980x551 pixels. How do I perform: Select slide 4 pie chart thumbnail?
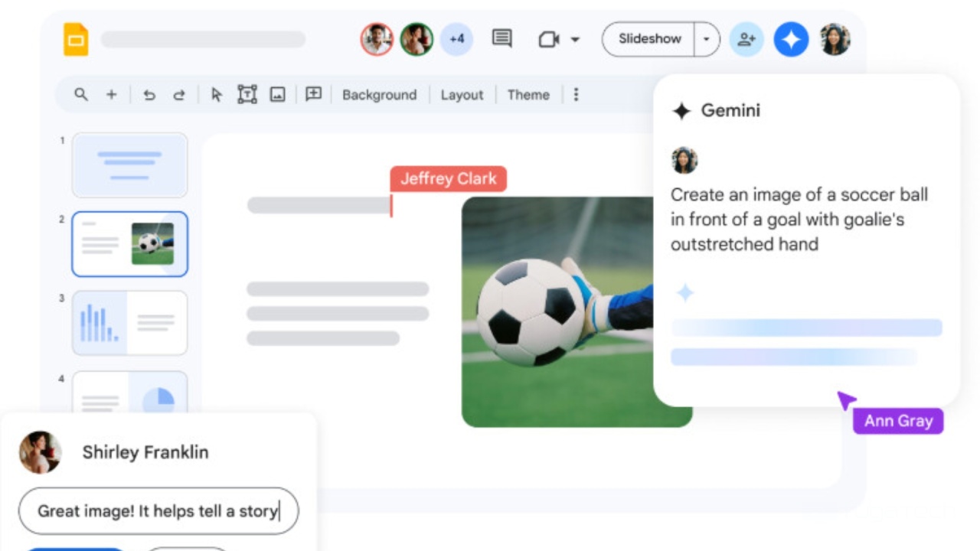(129, 392)
